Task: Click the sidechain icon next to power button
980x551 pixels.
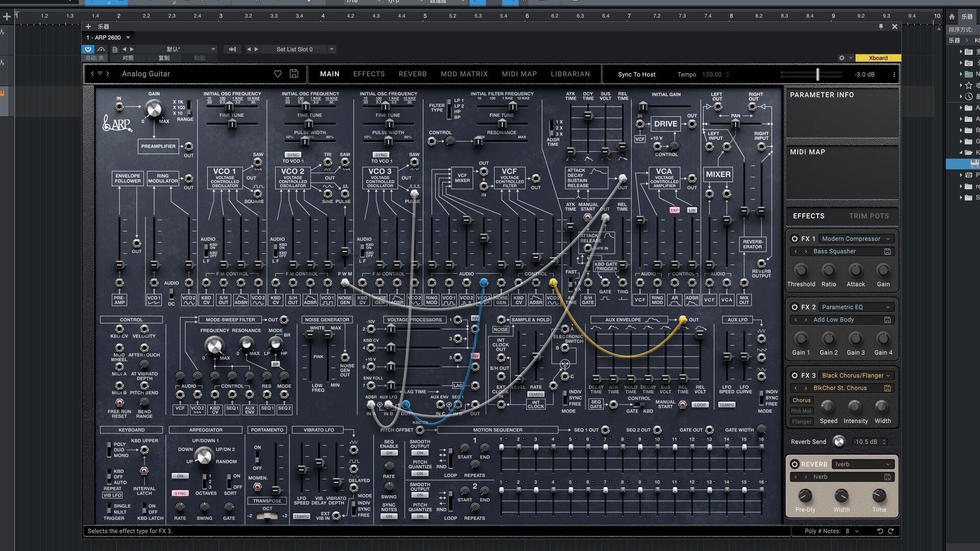Action: 101,49
